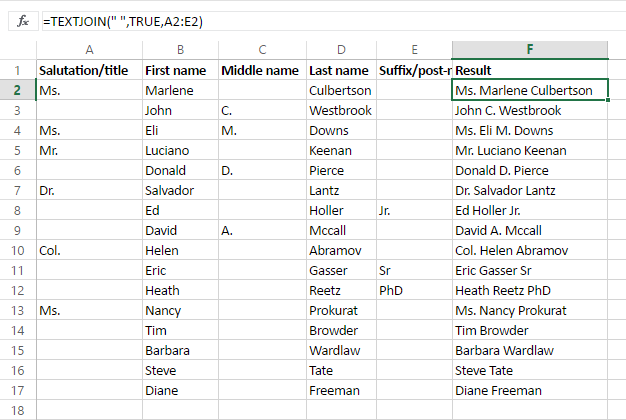Select row 10 header

point(17,250)
